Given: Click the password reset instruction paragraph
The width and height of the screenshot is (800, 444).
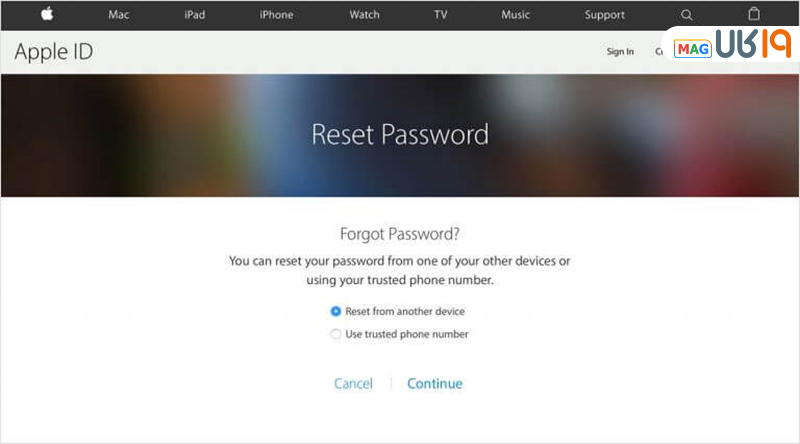Looking at the screenshot, I should 400,271.
